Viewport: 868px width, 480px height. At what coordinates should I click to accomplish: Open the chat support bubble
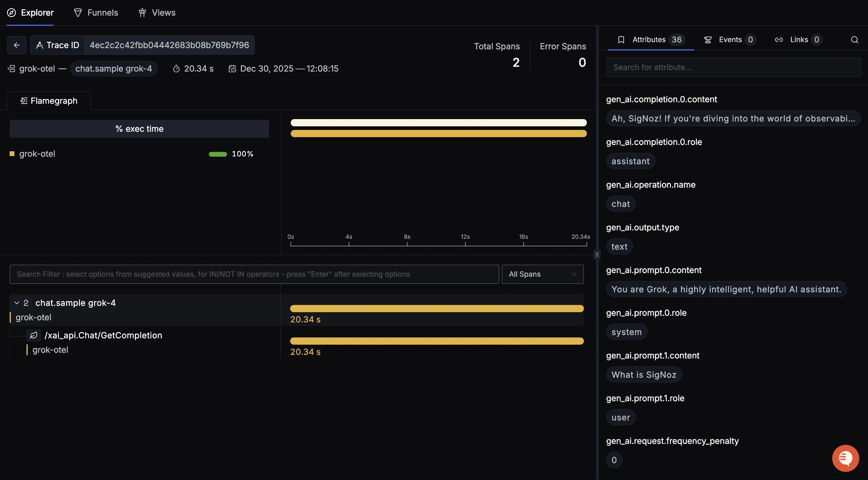point(845,458)
